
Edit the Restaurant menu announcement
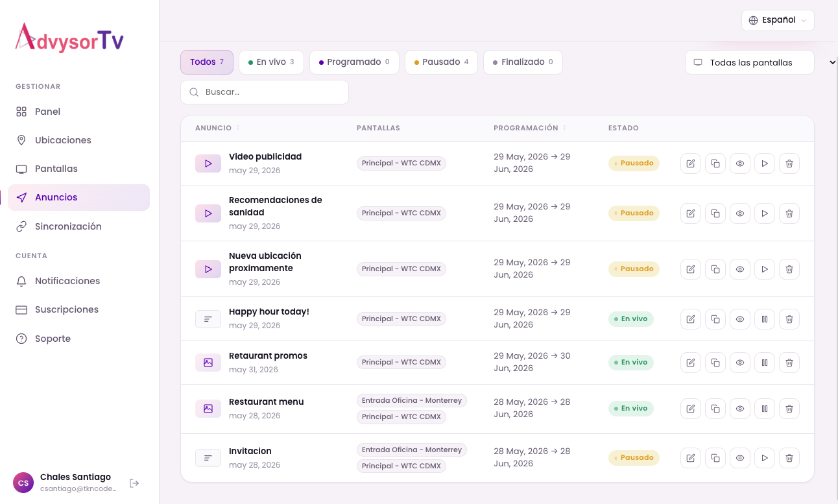(x=691, y=409)
